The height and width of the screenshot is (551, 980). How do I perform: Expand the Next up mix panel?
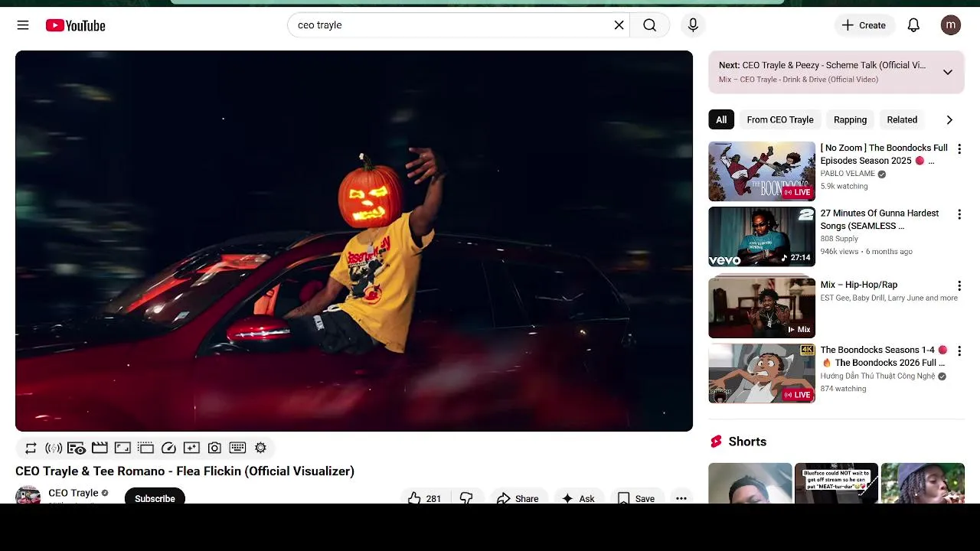click(x=947, y=72)
